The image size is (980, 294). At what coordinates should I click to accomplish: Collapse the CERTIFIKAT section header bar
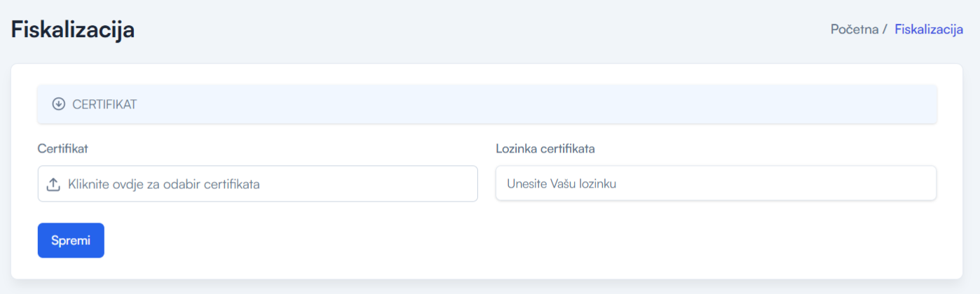[x=487, y=104]
